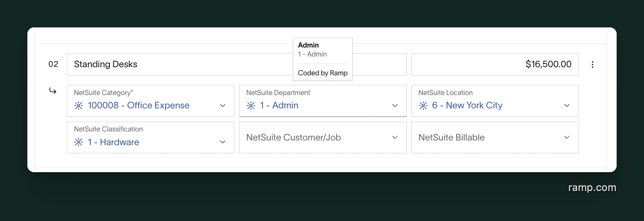Image resolution: width=644 pixels, height=221 pixels.
Task: Click the NetSuite Customer/Job placeholder text
Action: (x=293, y=137)
